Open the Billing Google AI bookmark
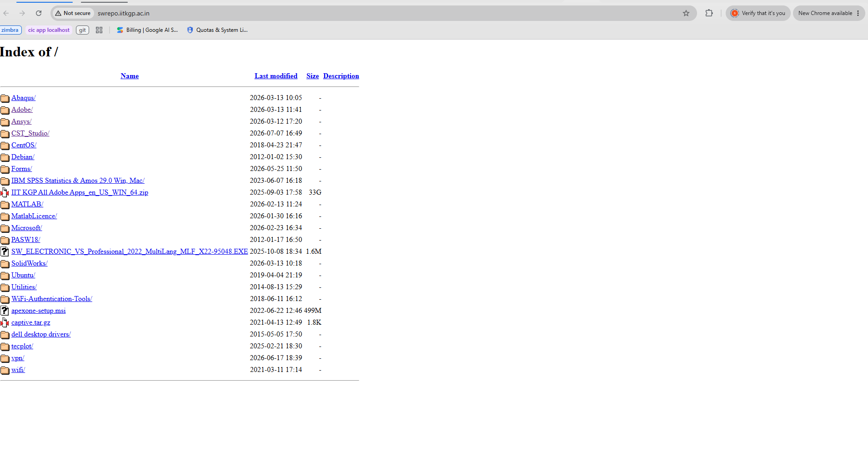868x452 pixels. (147, 30)
